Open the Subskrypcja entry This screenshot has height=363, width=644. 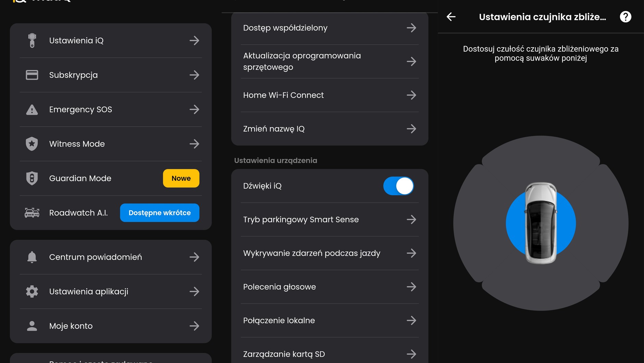111,75
